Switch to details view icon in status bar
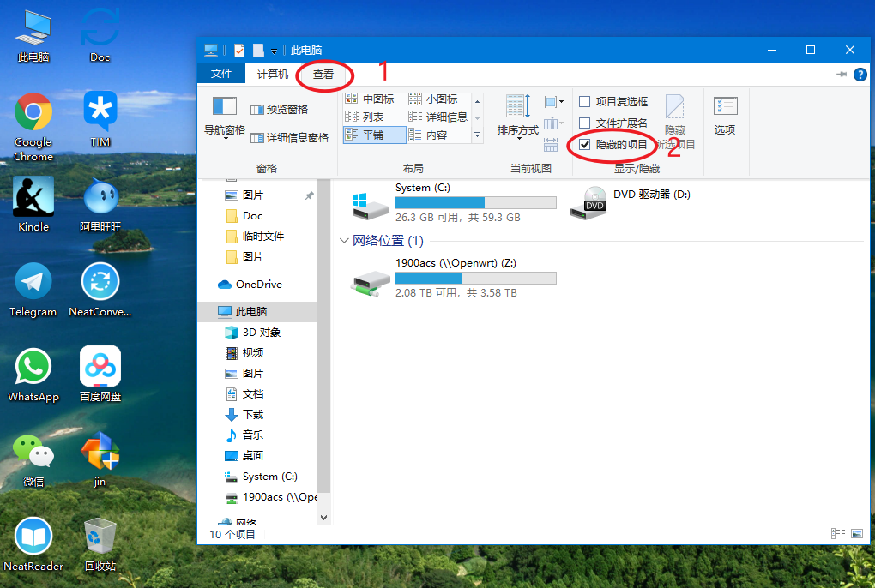Screen dimensions: 875x588 coord(837,533)
